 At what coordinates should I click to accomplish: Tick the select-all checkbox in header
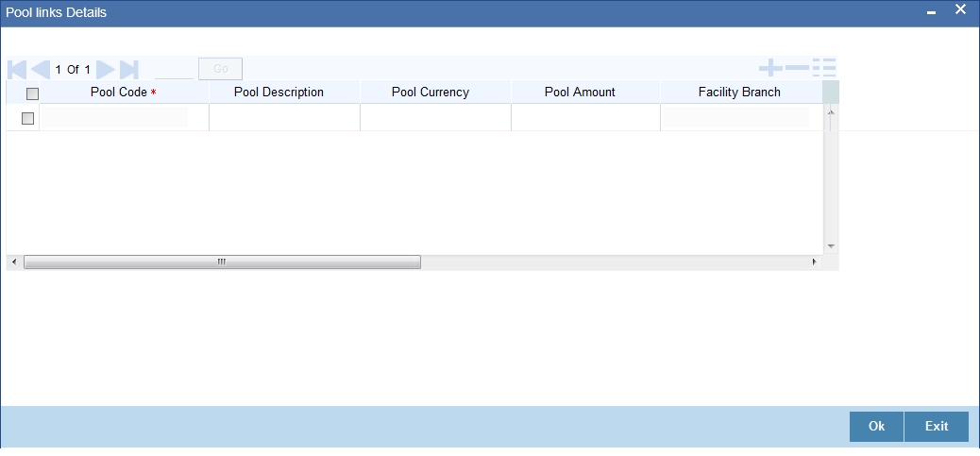tap(32, 93)
